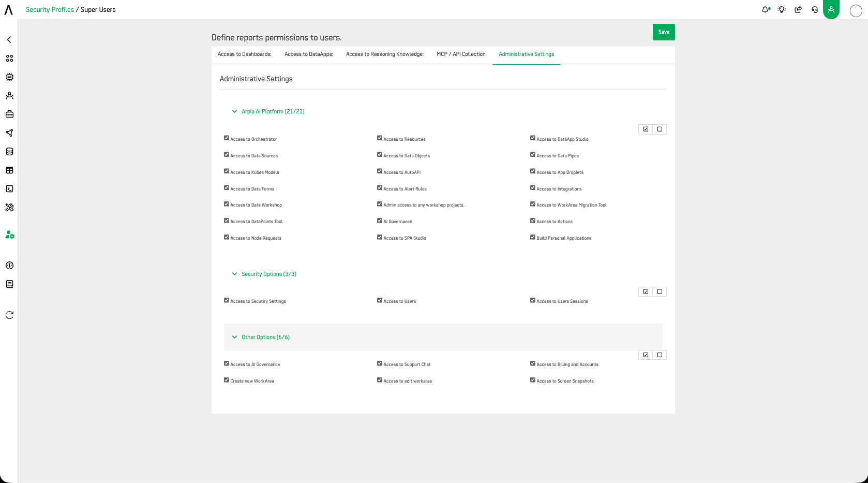Click the Arpia logo icon
The image size is (868, 483).
click(8, 10)
